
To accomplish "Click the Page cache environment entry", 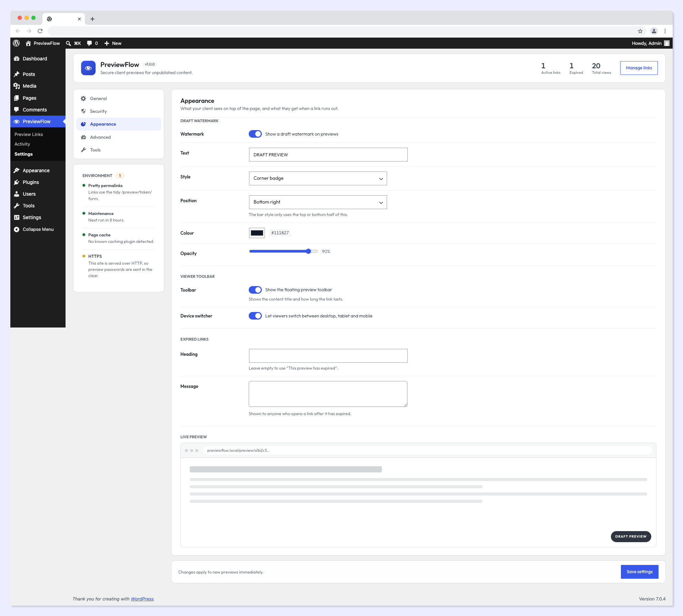I will pos(119,238).
